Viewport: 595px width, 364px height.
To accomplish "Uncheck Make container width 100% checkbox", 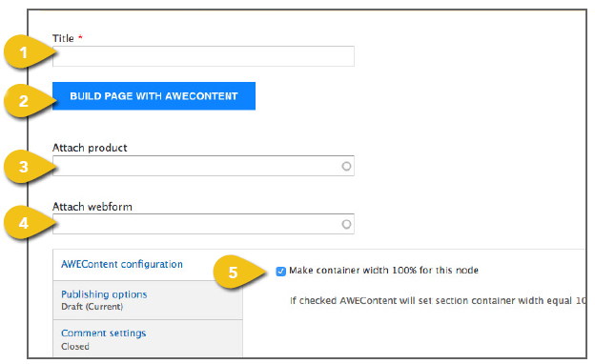I will (280, 272).
